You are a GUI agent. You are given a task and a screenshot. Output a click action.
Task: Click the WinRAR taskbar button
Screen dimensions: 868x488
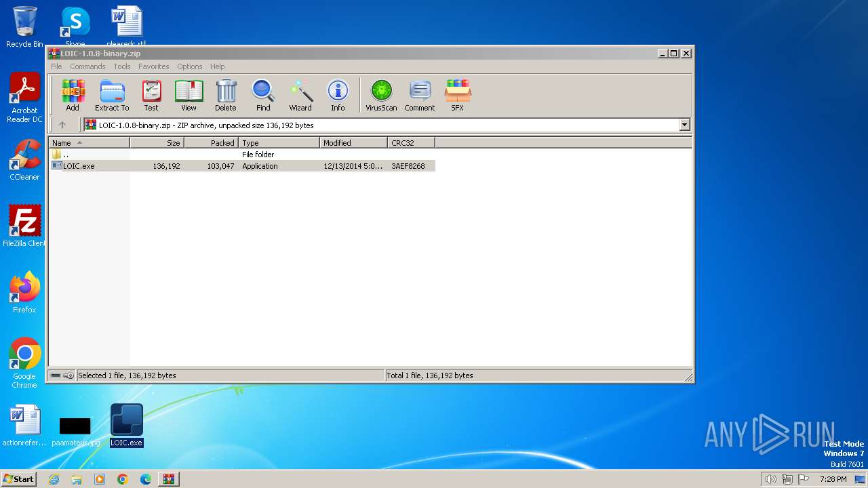168,479
